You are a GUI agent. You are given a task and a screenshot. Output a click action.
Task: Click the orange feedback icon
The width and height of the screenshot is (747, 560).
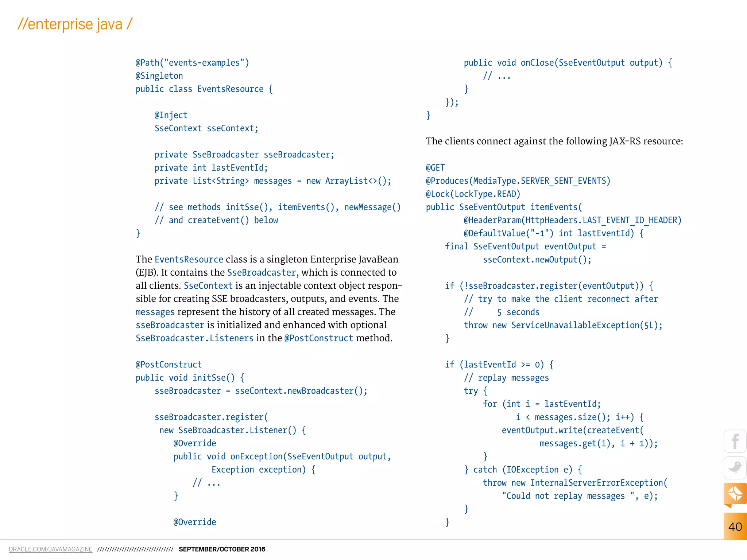click(735, 495)
